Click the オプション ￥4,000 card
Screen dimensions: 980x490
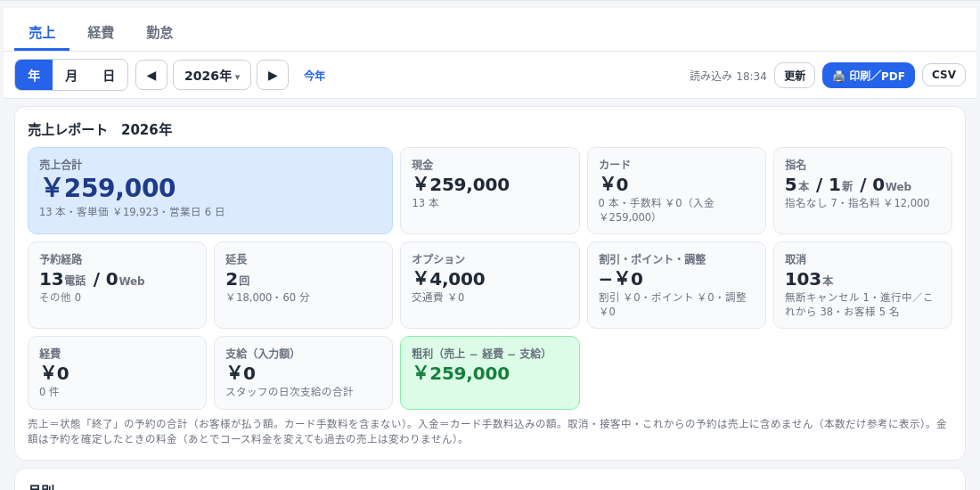coord(489,285)
